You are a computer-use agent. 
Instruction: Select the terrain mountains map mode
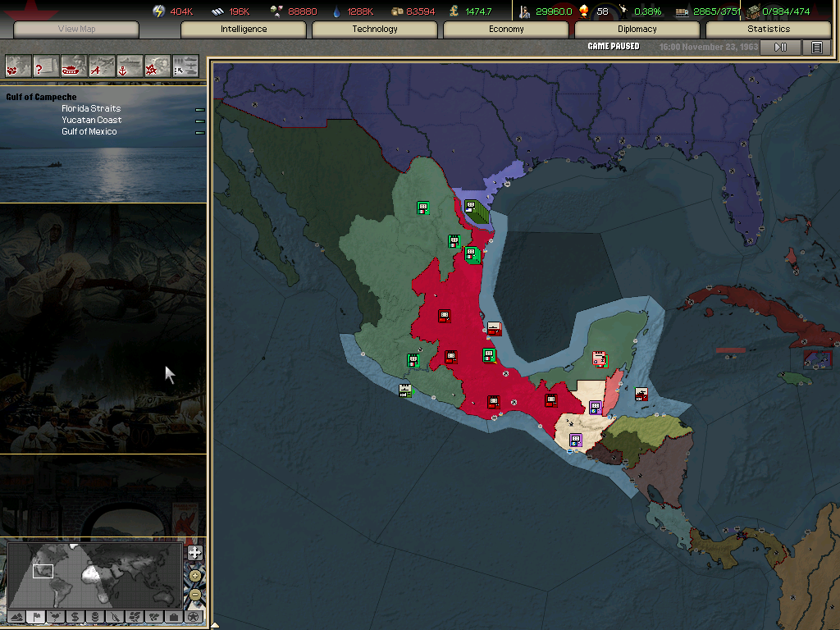click(16, 616)
